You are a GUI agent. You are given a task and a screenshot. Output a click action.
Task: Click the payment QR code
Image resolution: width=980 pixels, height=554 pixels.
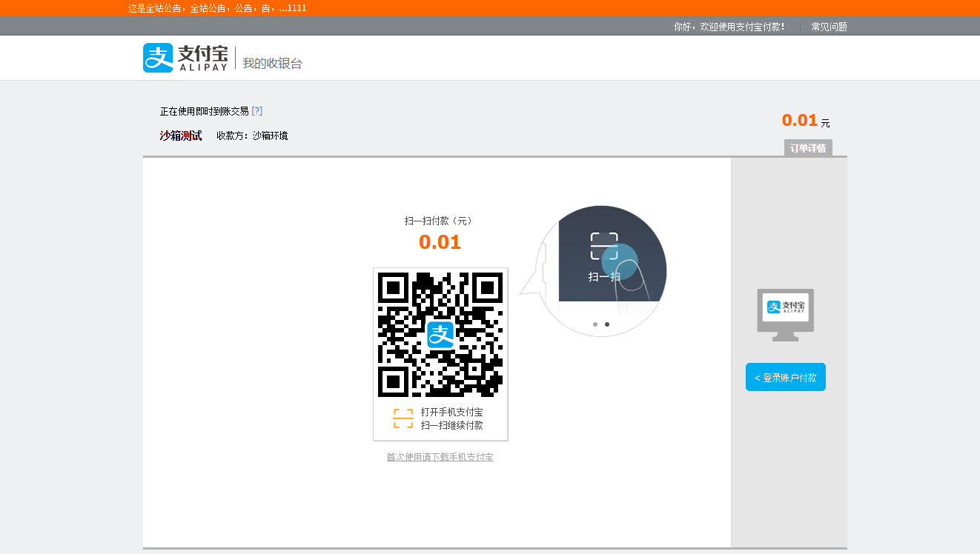pyautogui.click(x=440, y=335)
